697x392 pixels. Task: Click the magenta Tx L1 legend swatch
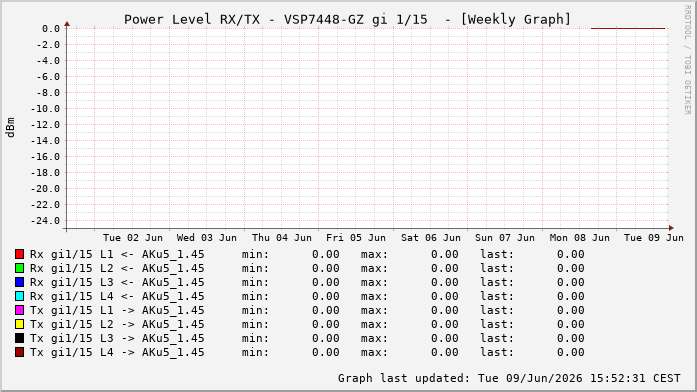tap(20, 310)
